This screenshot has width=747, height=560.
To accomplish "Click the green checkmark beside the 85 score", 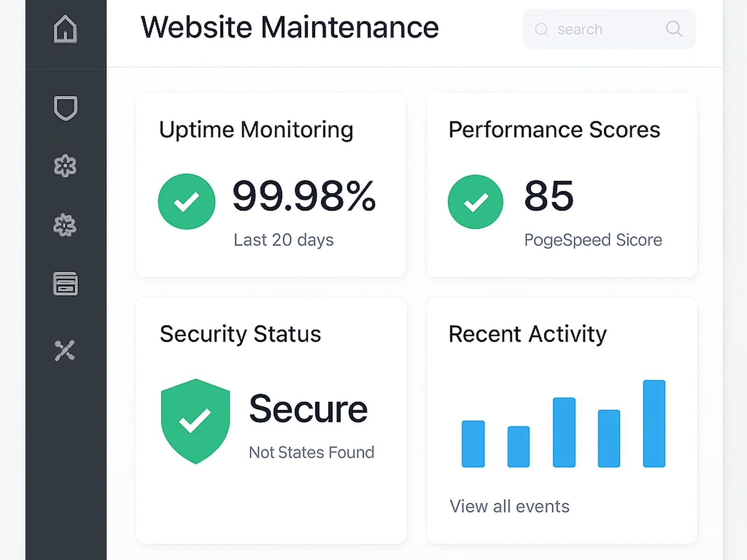I will tap(475, 201).
